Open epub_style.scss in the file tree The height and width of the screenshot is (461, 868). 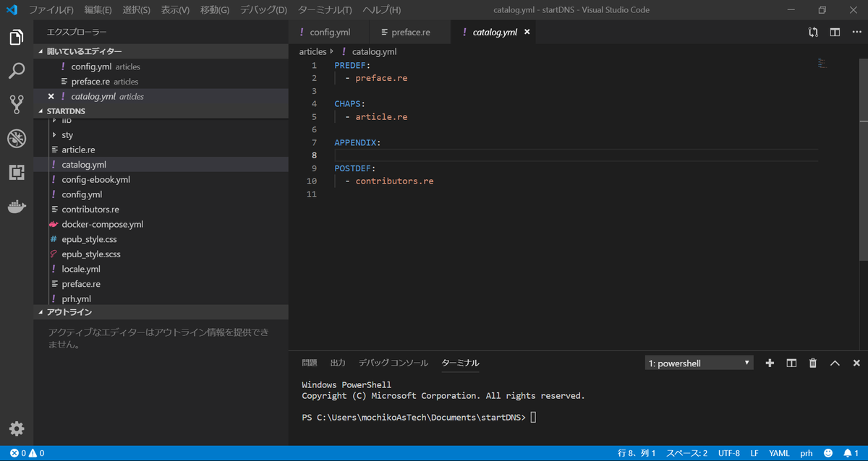pos(91,254)
